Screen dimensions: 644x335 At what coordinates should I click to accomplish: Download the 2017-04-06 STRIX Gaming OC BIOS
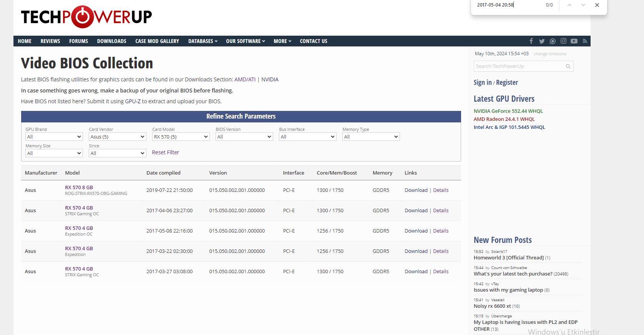click(416, 210)
